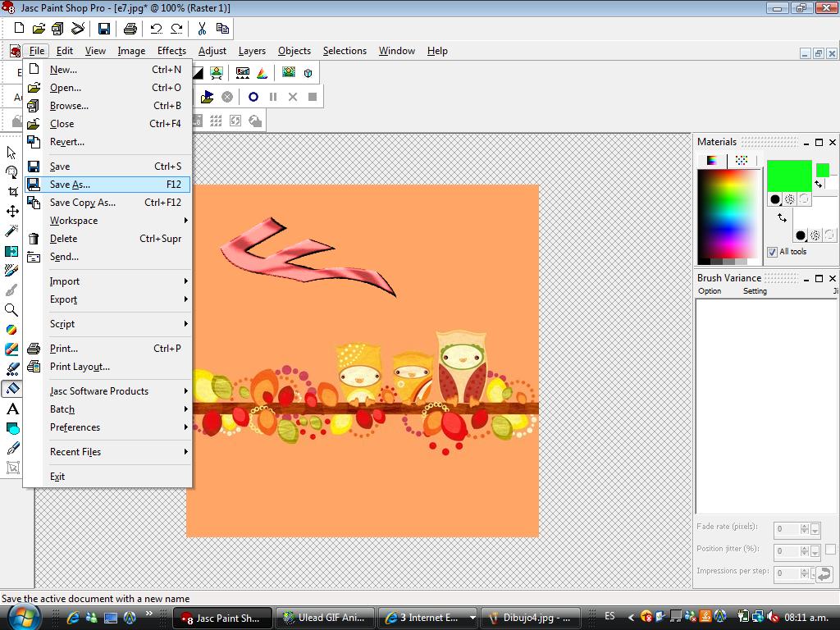Click the Copy icon in the toolbar
The image size is (840, 630).
tap(221, 29)
